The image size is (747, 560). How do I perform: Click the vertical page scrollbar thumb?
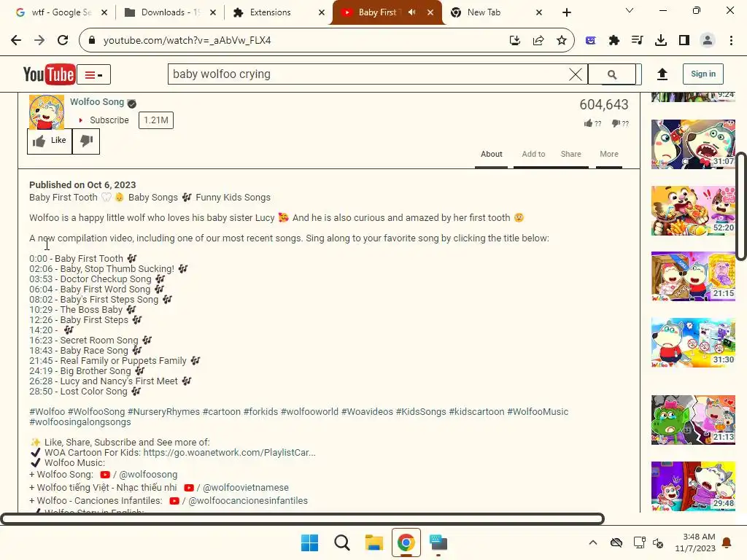(741, 206)
